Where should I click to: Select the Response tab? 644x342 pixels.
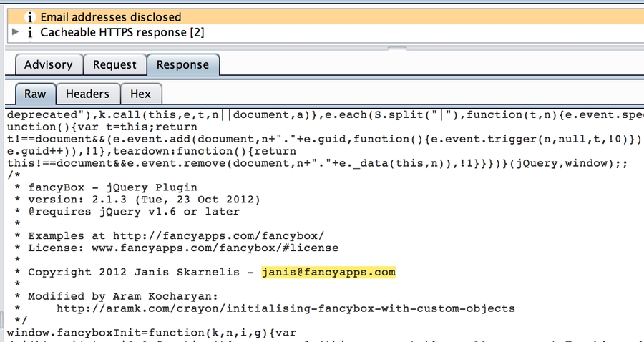[182, 65]
